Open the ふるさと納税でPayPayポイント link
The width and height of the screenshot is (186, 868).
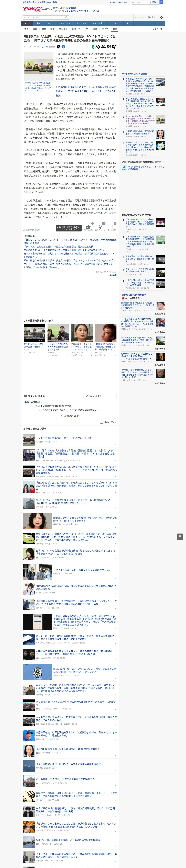coord(82,11)
